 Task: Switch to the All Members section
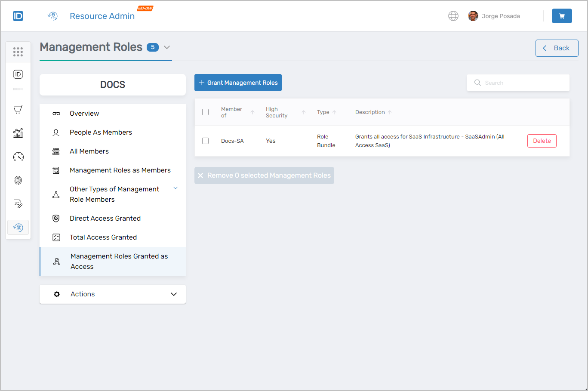(x=89, y=151)
